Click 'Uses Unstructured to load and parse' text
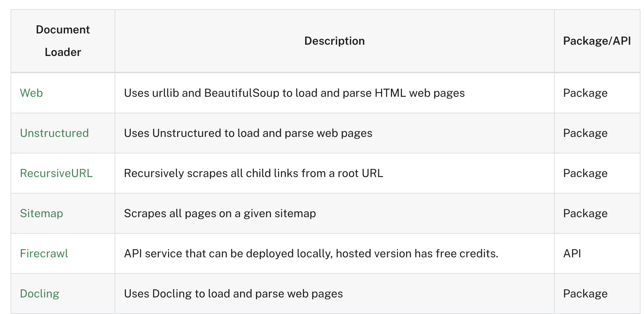 (x=248, y=133)
